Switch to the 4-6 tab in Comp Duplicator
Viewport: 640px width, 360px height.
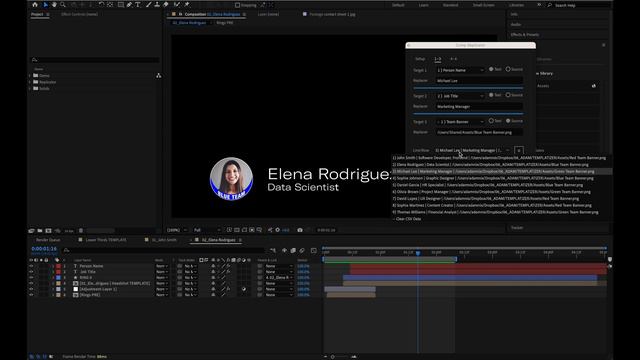453,59
